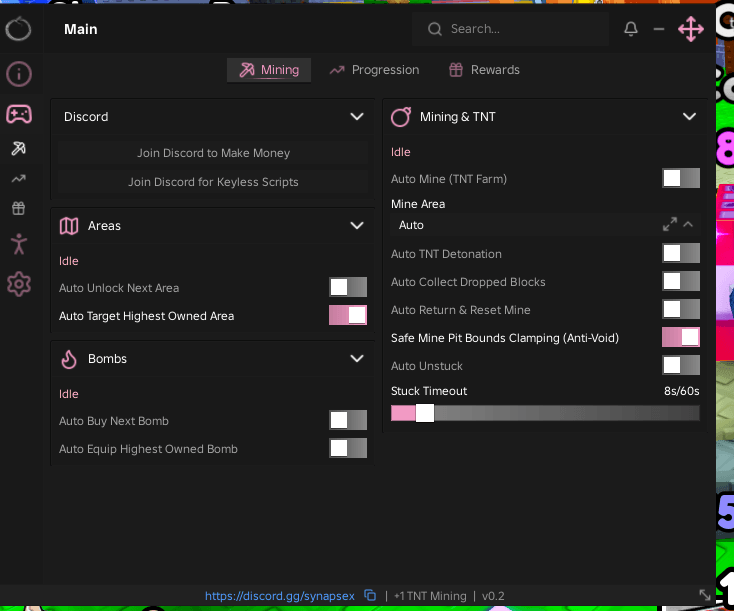
Task: Disable Safe Mine Pit Bounds Clamping
Action: 681,337
